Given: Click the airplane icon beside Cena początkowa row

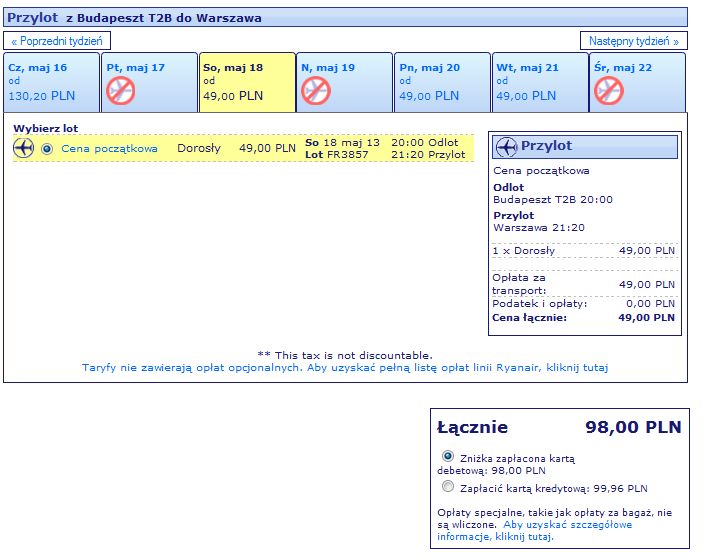Looking at the screenshot, I should coord(23,148).
